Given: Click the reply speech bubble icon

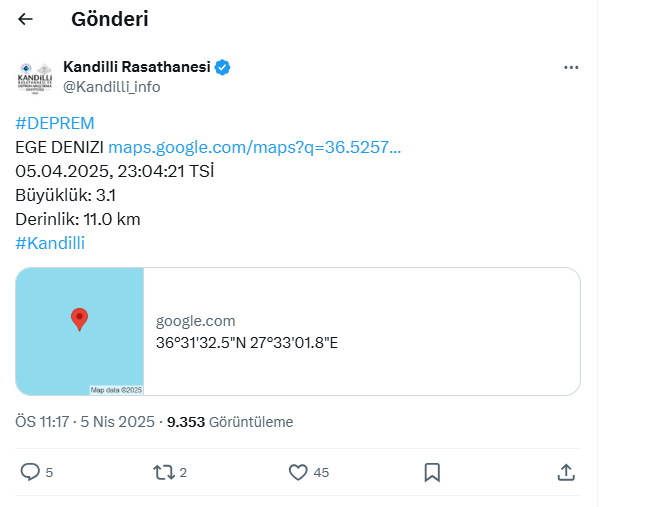Looking at the screenshot, I should pos(30,472).
